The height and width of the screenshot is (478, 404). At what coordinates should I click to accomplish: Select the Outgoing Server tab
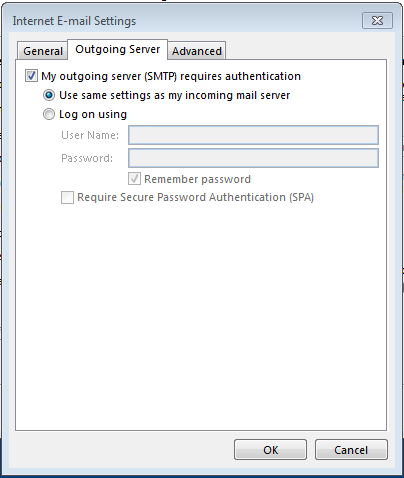click(118, 49)
